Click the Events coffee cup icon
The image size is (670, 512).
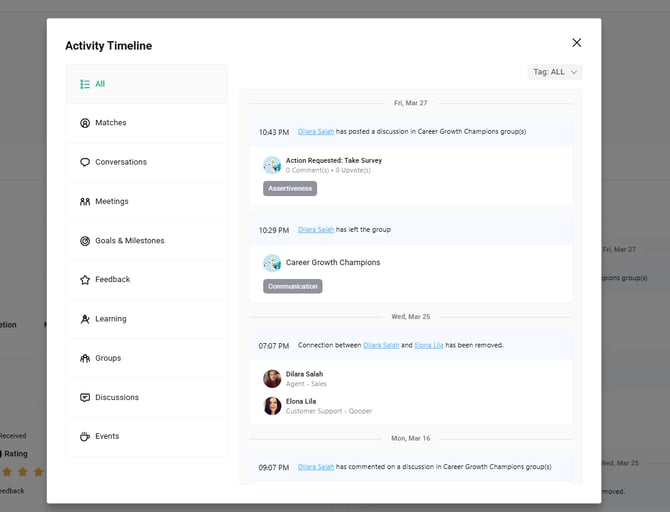85,437
